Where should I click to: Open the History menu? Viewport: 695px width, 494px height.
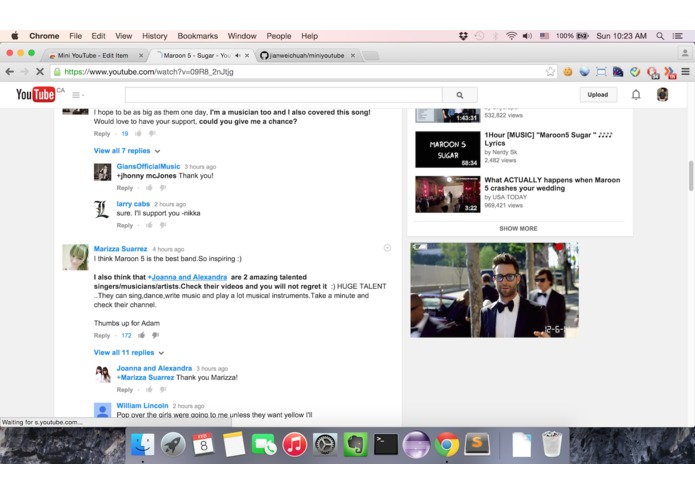(155, 36)
